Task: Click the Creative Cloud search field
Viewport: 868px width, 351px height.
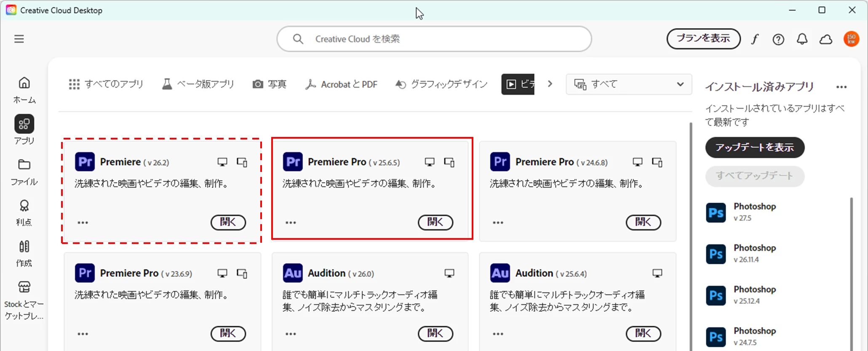Action: [x=434, y=39]
